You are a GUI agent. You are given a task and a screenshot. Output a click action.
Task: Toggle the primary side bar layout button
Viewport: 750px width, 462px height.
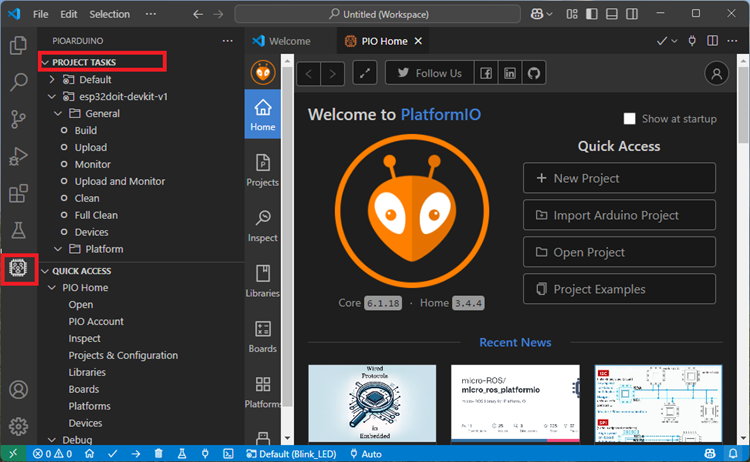[x=592, y=14]
